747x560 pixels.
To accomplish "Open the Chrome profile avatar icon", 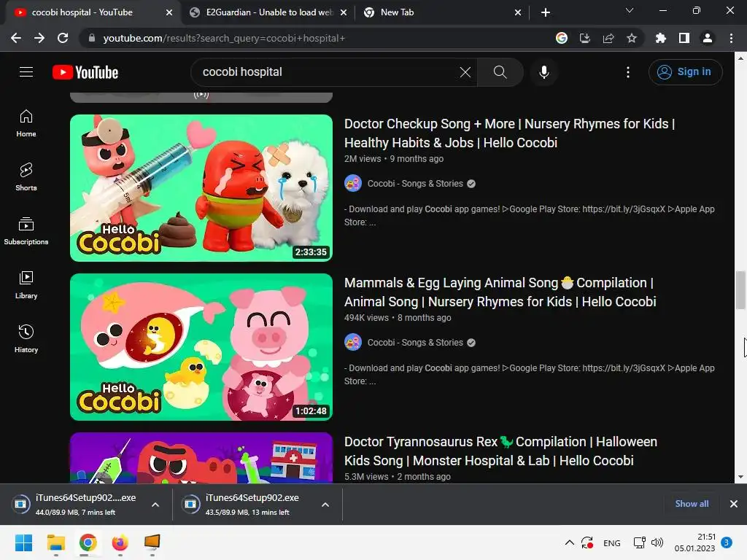I will coord(708,38).
